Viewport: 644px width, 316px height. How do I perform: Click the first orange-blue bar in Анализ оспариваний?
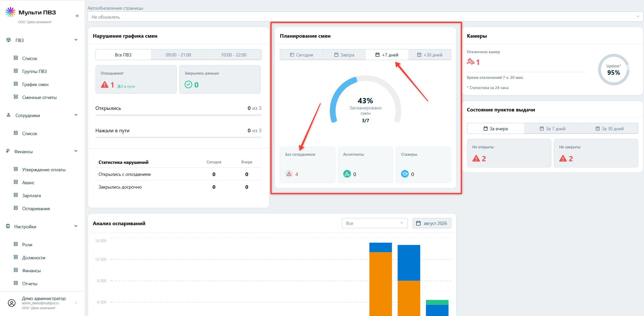[380, 279]
